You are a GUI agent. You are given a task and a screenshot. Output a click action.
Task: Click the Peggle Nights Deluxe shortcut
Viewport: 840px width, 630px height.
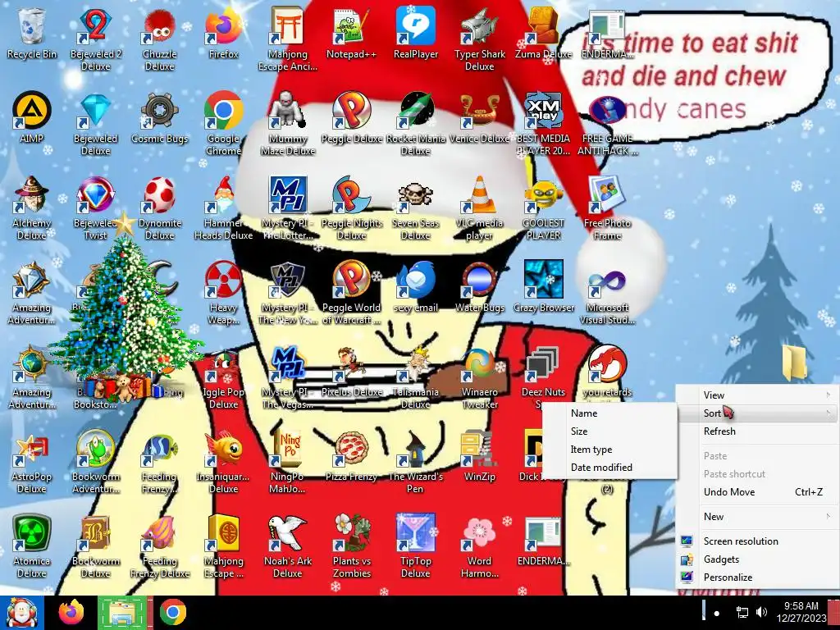coord(351,209)
